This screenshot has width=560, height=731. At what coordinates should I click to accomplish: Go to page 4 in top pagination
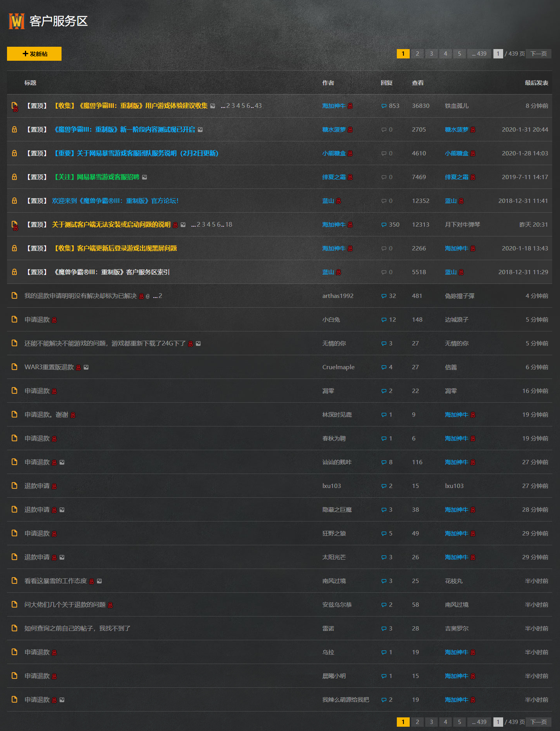tap(445, 54)
